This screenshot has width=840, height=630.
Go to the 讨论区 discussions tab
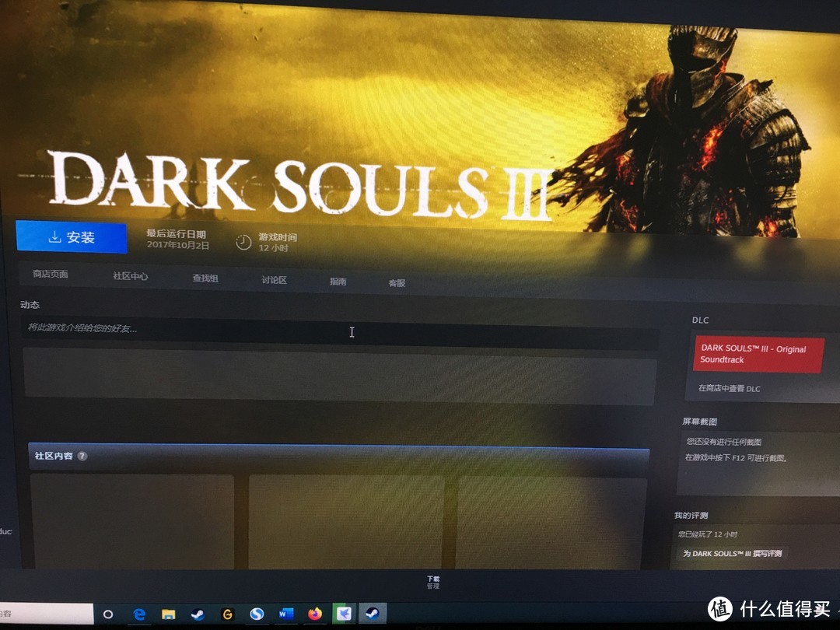(274, 280)
